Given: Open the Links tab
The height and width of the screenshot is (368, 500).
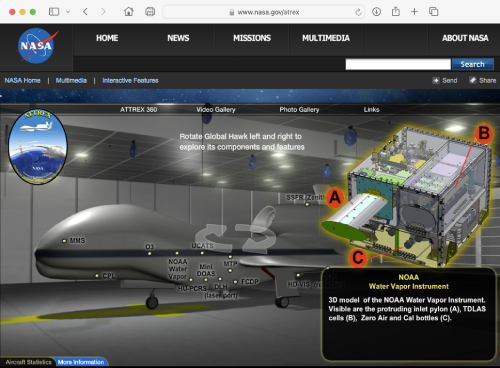Looking at the screenshot, I should (371, 109).
